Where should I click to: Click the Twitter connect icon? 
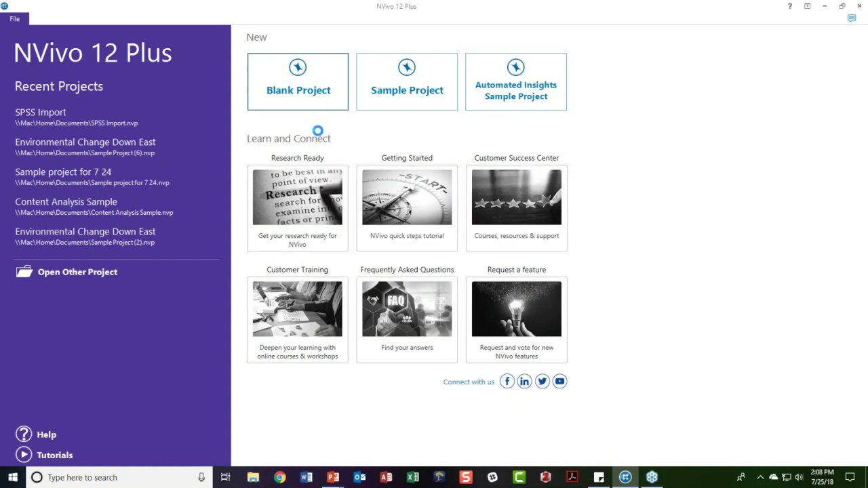542,382
